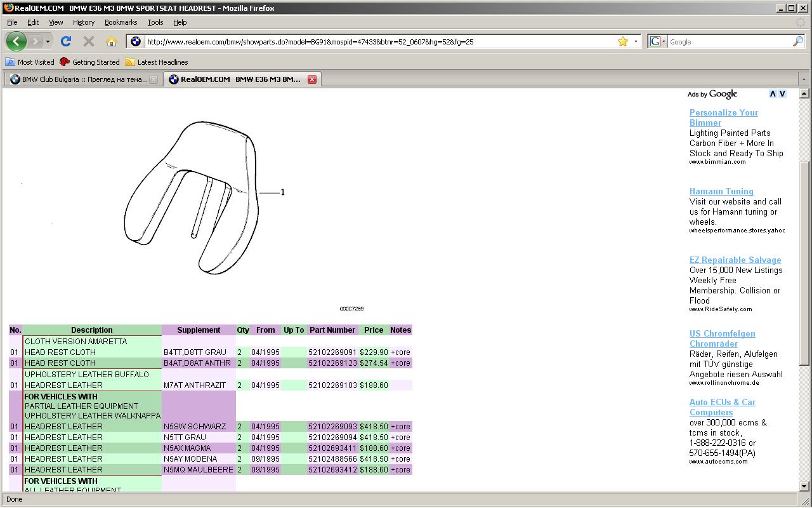Click the Back navigation arrow
This screenshot has height=508, width=812.
(16, 41)
